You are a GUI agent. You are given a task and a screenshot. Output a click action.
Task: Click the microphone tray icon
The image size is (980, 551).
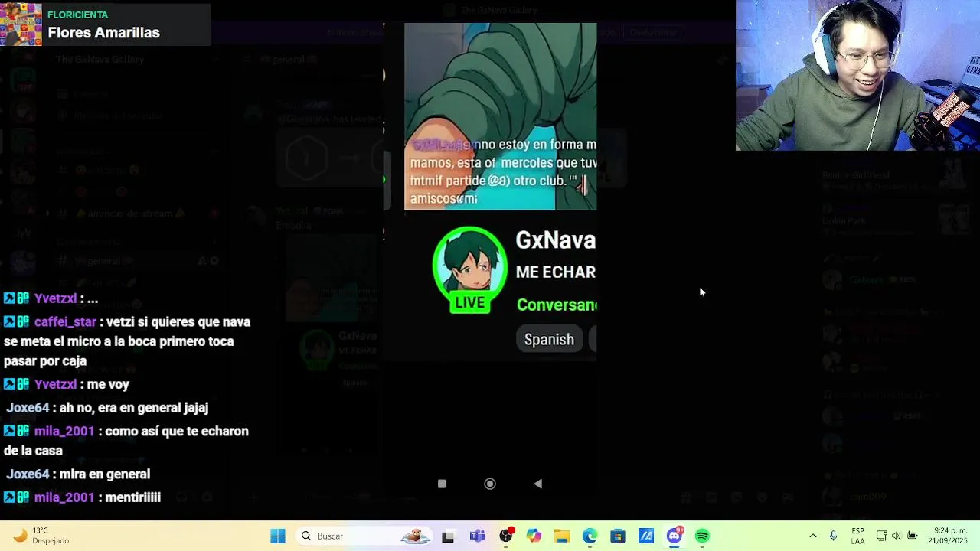pos(834,536)
